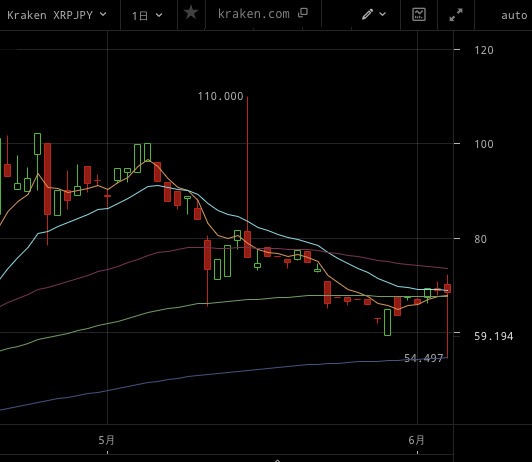Click the tall red candle with the 110.000 wick
532x462 pixels.
[247, 244]
